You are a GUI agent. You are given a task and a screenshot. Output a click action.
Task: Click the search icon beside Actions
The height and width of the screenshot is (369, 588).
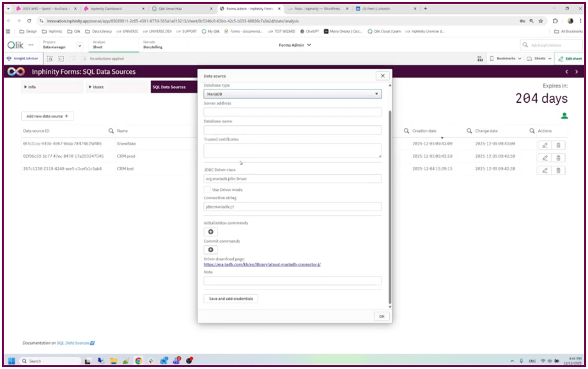pos(532,131)
